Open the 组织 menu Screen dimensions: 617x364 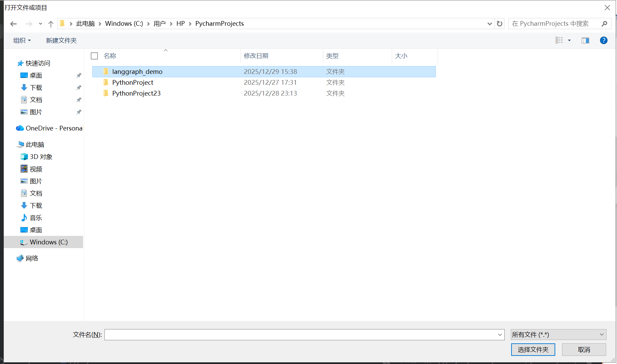click(x=22, y=40)
